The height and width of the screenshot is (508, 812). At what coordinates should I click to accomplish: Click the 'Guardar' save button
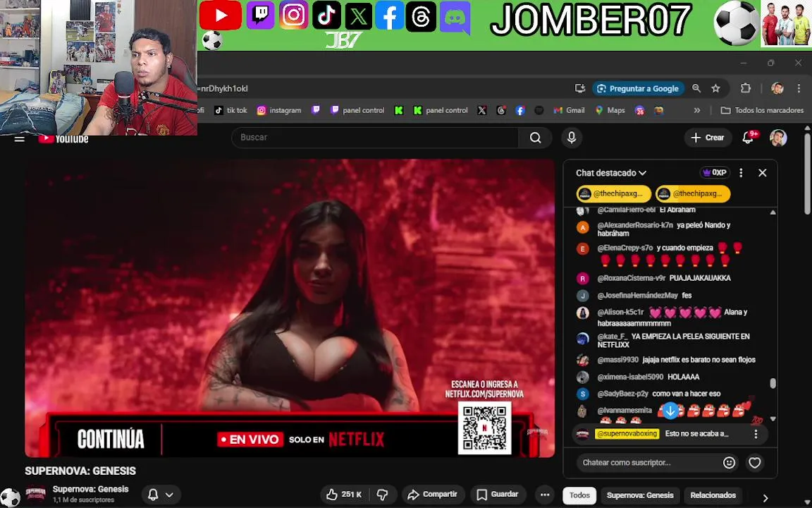pos(497,495)
